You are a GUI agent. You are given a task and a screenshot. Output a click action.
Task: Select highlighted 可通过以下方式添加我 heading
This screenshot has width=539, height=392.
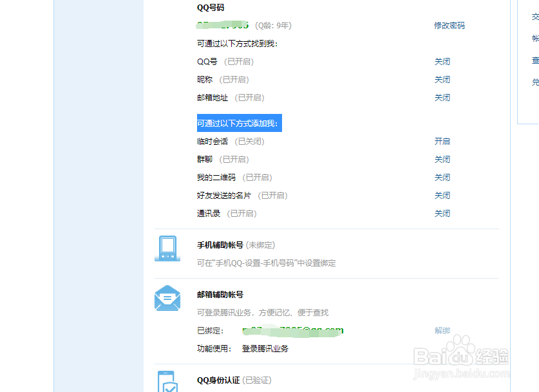(240, 123)
